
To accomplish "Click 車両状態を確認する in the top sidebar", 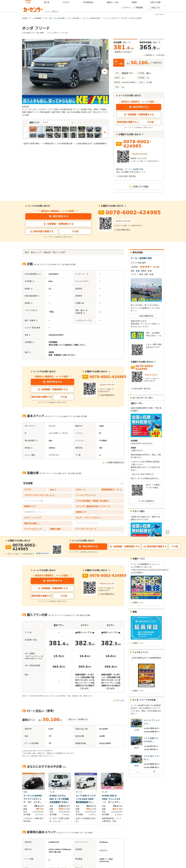I will (127, 122).
